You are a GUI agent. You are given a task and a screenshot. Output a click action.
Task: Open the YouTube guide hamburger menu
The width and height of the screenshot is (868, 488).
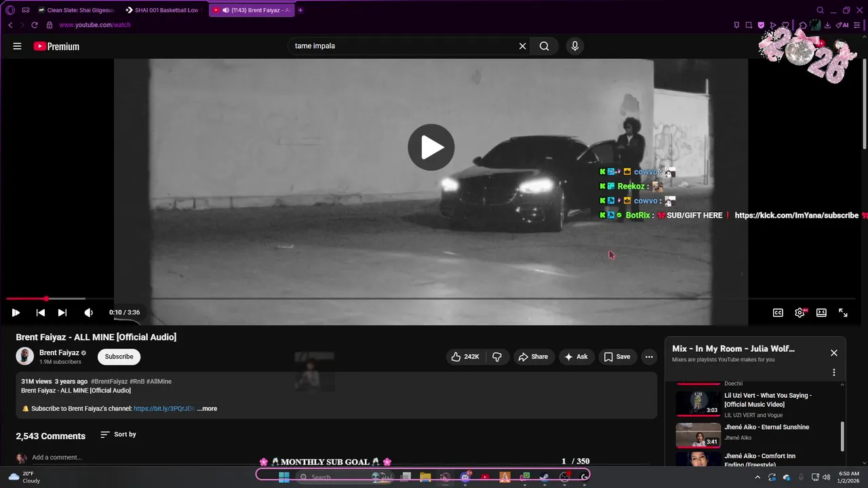tap(17, 46)
